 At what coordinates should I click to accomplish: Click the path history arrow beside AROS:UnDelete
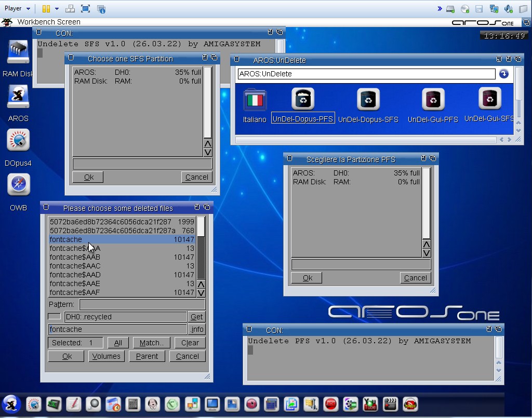coord(503,74)
